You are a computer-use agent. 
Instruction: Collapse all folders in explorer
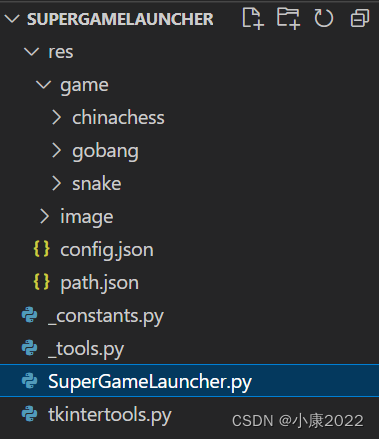coord(360,18)
